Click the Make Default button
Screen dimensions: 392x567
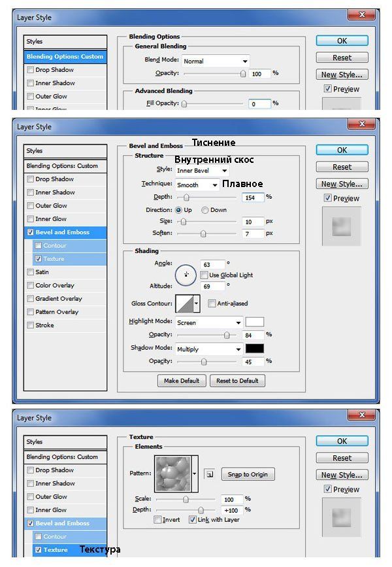pos(182,381)
